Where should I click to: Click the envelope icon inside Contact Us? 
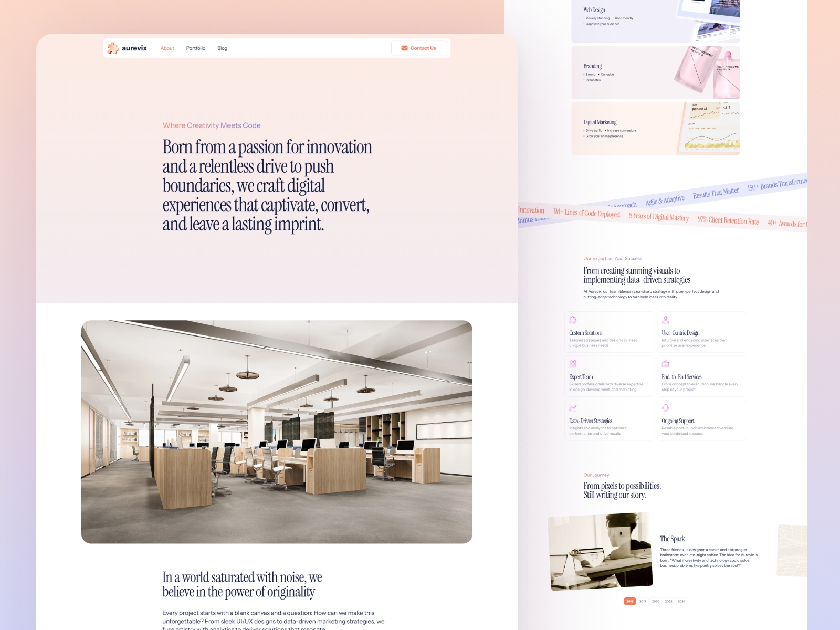click(404, 48)
